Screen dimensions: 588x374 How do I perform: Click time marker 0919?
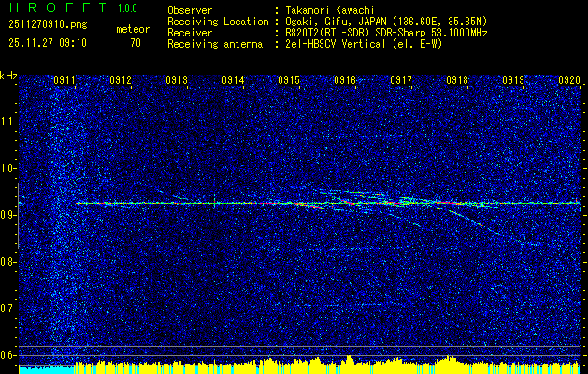(x=513, y=80)
